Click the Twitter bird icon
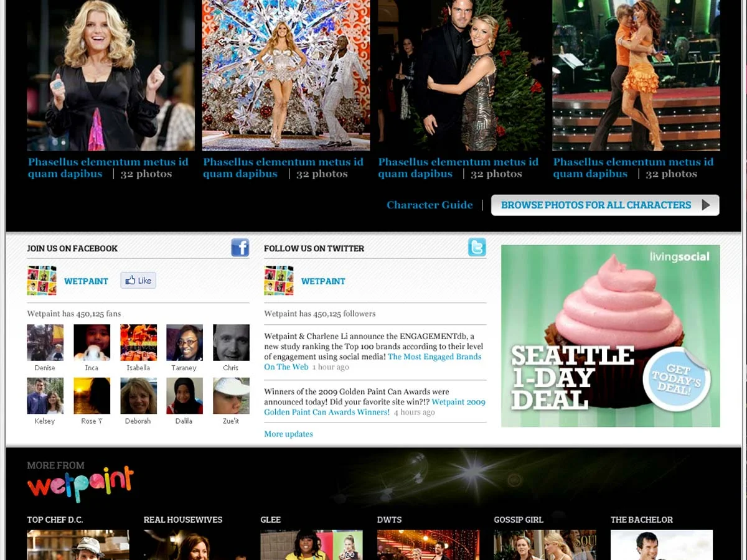This screenshot has height=560, width=747. pos(477,248)
